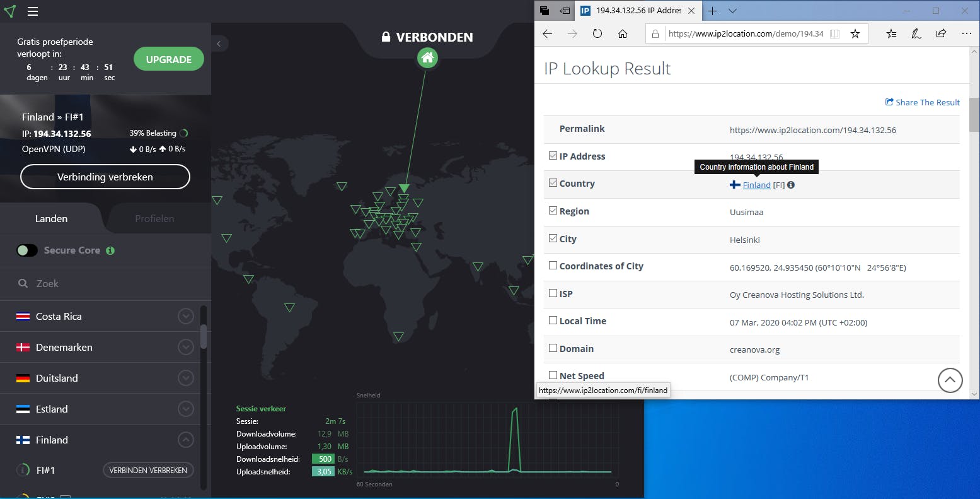Click Verbinding verbreken to disconnect
This screenshot has width=980, height=499.
pos(105,177)
